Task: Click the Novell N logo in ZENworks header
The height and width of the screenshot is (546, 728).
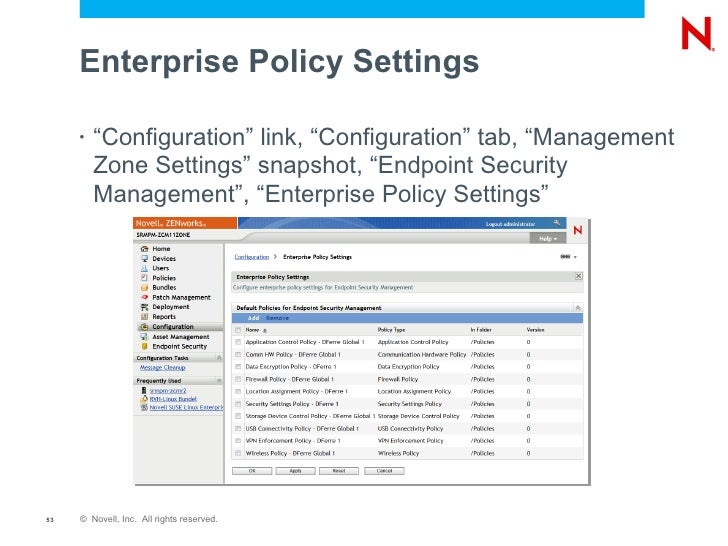Action: pyautogui.click(x=578, y=230)
